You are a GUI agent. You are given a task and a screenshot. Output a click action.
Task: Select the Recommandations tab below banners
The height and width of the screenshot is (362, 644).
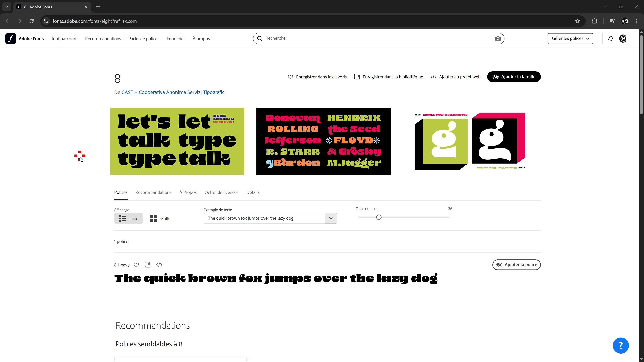[x=153, y=192]
